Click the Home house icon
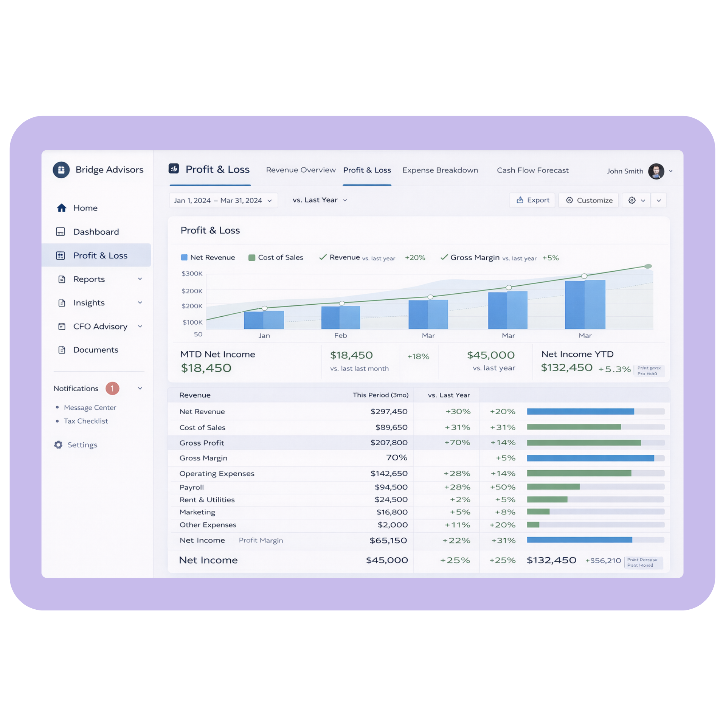The width and height of the screenshot is (728, 728). point(62,208)
